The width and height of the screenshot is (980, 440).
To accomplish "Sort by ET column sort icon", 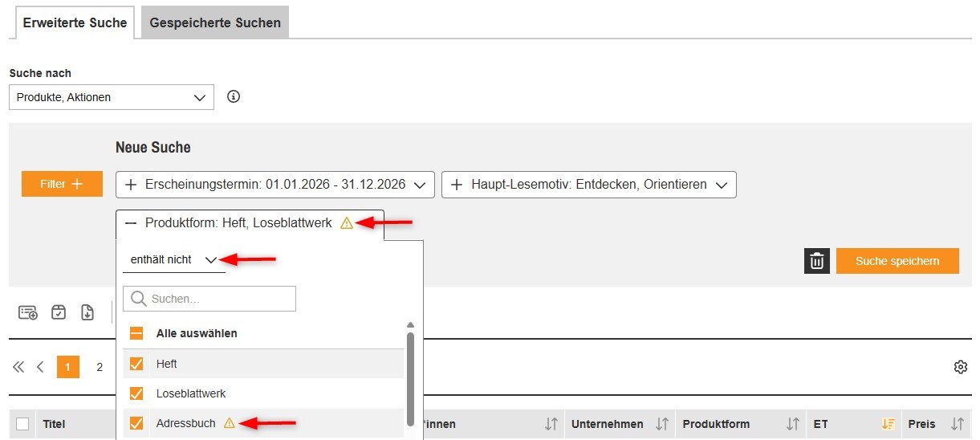I will [888, 424].
